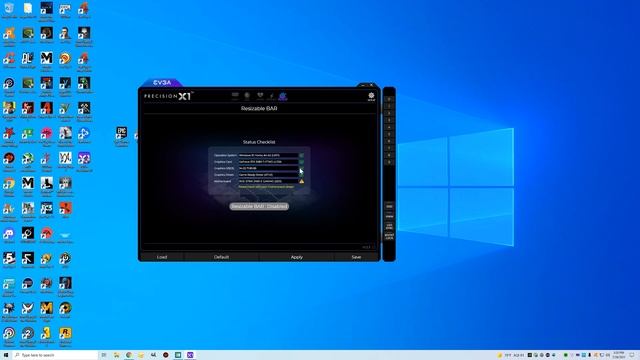Click the Precision X1 taskbar icon
The width and height of the screenshot is (640, 360).
pos(190,355)
